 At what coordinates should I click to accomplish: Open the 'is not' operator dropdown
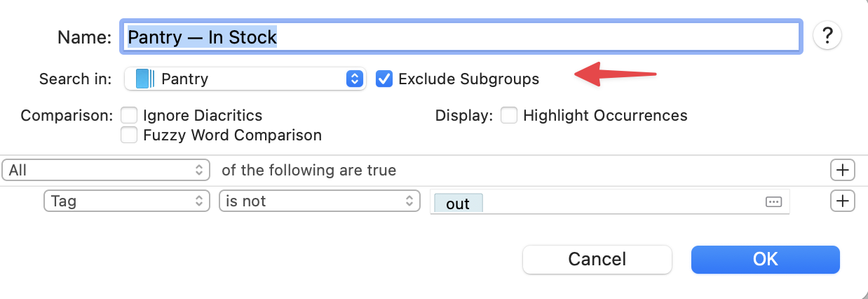pyautogui.click(x=319, y=201)
